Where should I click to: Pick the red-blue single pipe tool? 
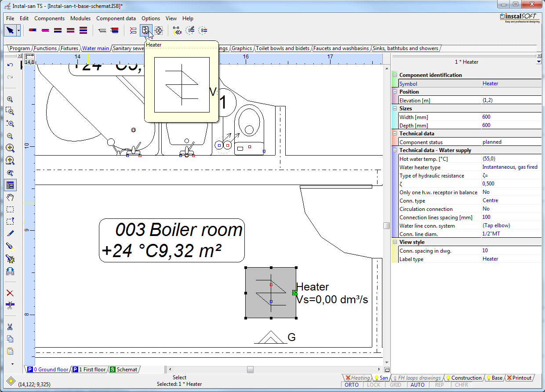(33, 30)
